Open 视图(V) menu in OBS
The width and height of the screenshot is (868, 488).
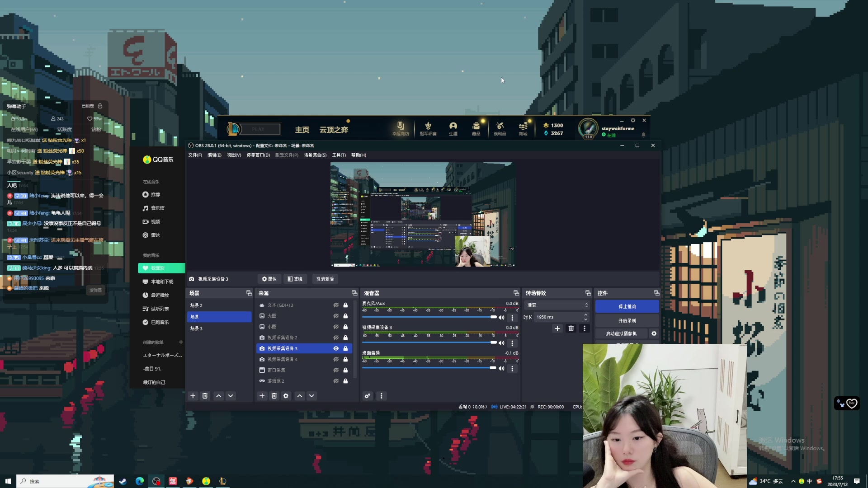coord(234,155)
